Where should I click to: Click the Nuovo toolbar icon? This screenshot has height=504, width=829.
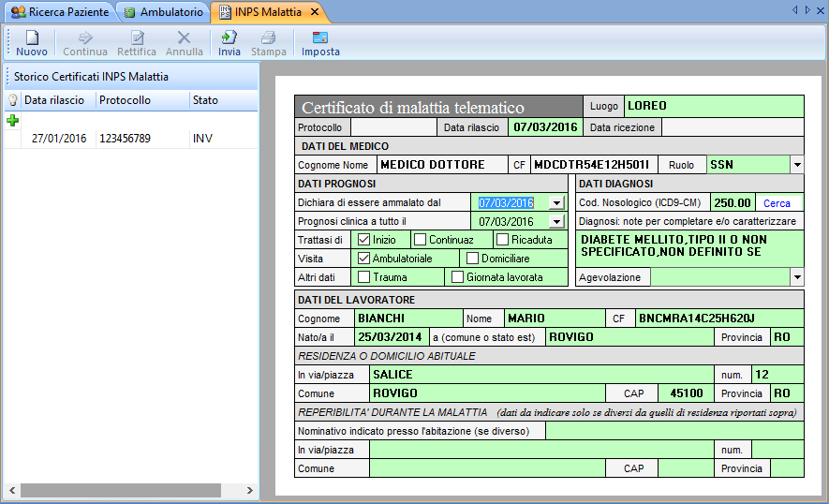tap(32, 37)
